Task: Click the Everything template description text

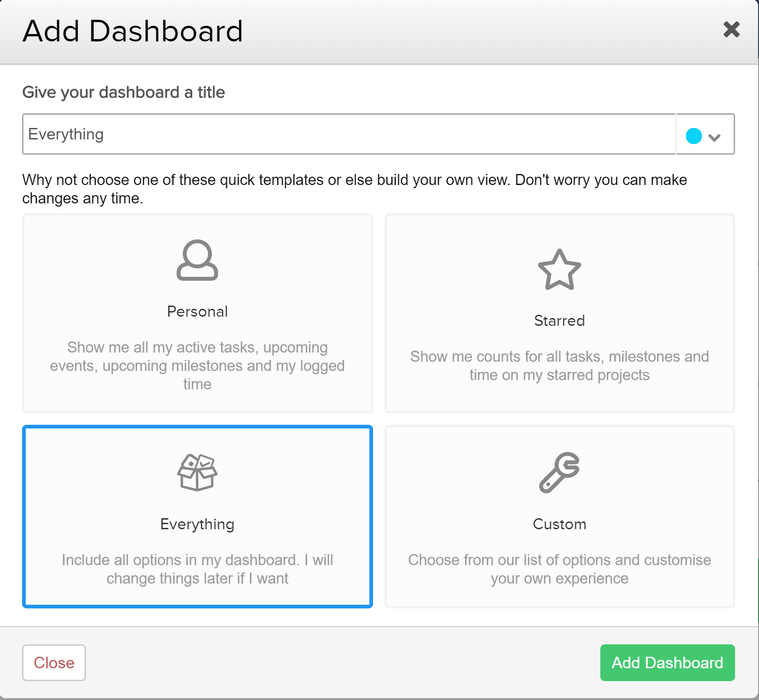Action: click(197, 569)
